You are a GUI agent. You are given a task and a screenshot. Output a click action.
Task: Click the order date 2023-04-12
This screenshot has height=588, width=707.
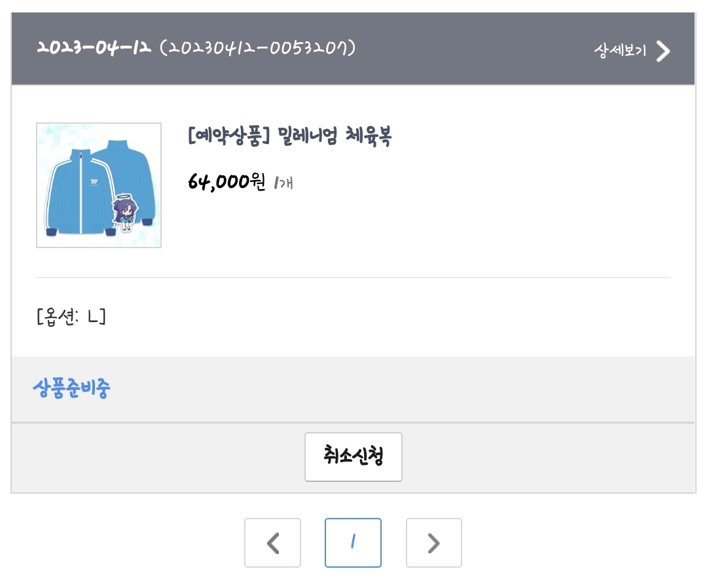point(94,48)
